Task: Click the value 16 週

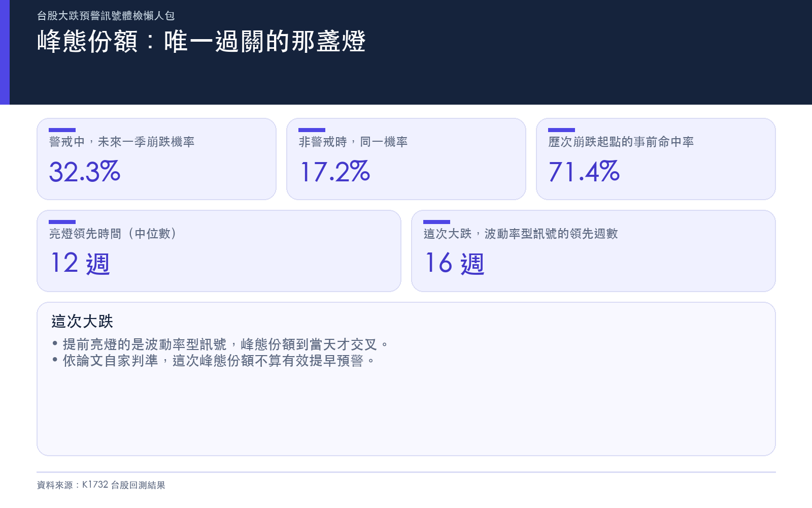Action: (454, 264)
